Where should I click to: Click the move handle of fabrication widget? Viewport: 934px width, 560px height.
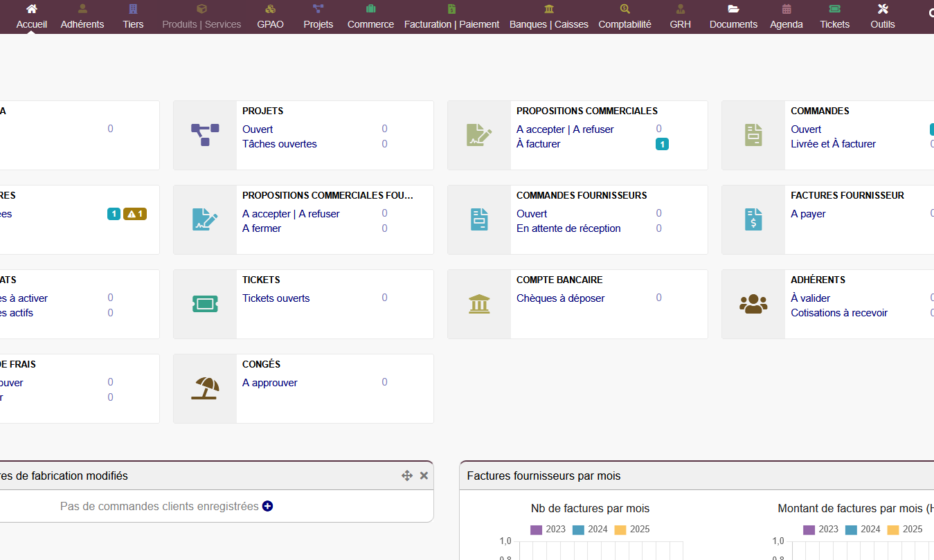pos(407,476)
